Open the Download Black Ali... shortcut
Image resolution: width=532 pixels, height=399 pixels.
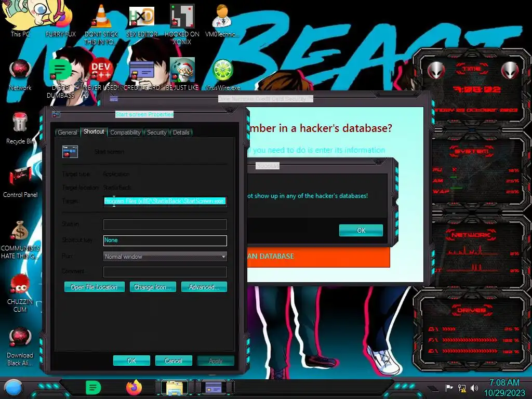(20, 347)
